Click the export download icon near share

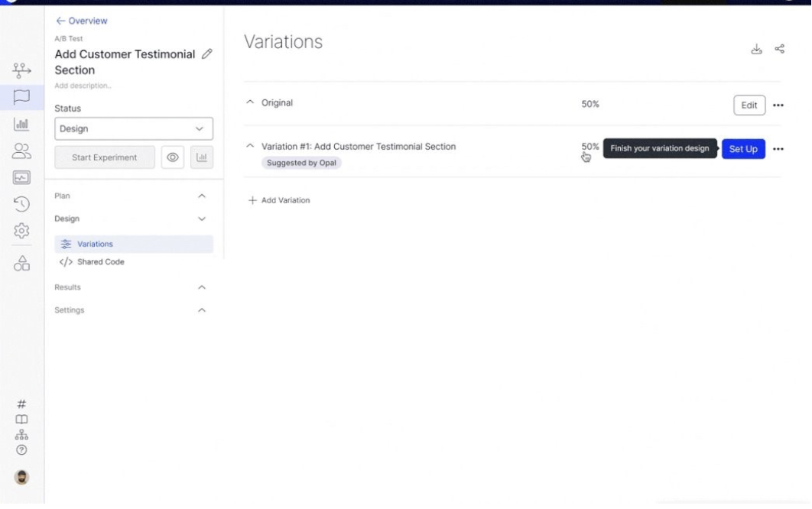(756, 47)
